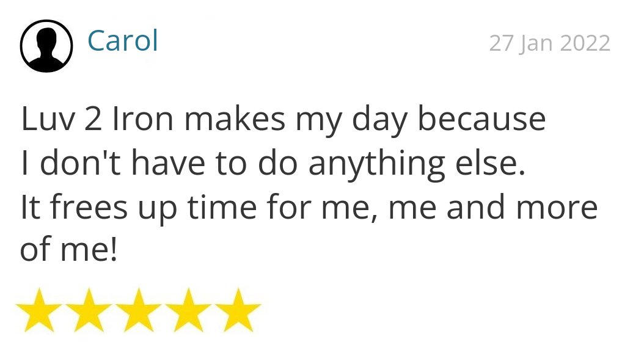Click the final line "of me!"
The height and width of the screenshot is (364, 633).
click(x=68, y=249)
